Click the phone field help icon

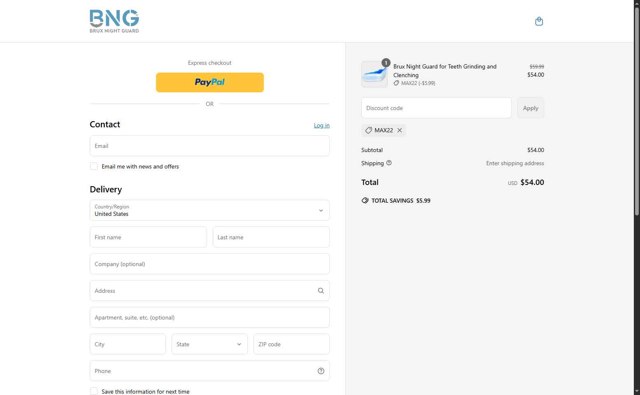[321, 371]
